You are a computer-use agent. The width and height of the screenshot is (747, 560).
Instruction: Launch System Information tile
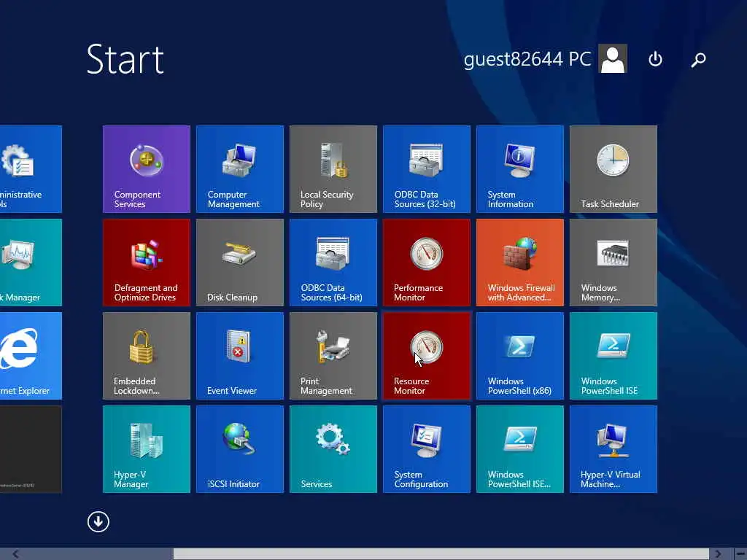[519, 169]
